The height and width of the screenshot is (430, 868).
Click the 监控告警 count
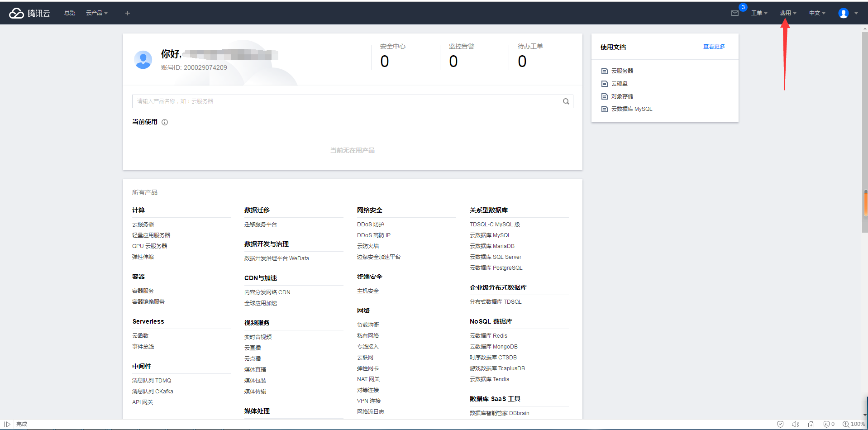tap(453, 62)
